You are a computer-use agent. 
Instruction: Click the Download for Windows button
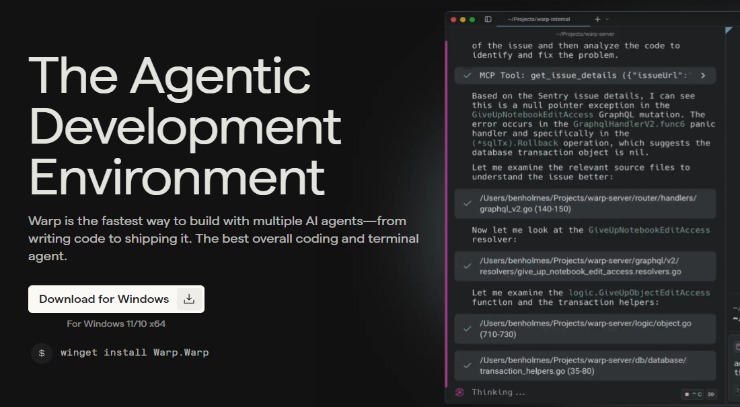point(116,299)
